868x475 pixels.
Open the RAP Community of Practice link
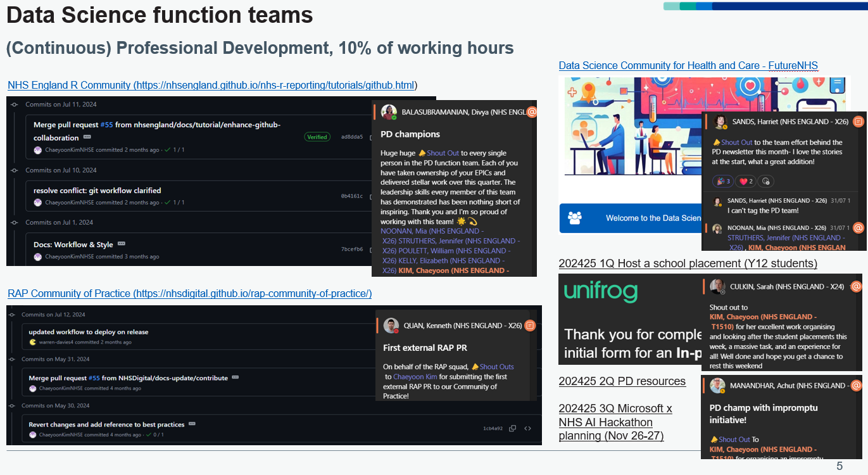coord(190,294)
